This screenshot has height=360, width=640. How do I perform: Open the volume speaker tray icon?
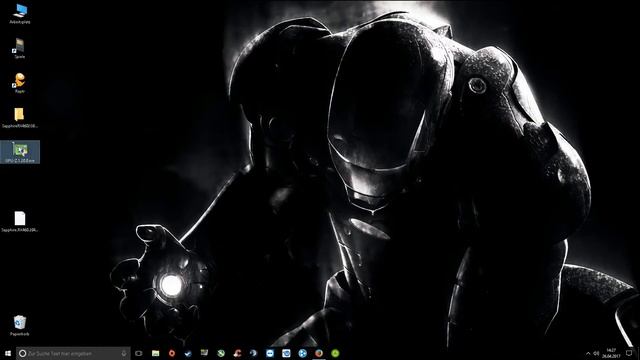tap(596, 353)
